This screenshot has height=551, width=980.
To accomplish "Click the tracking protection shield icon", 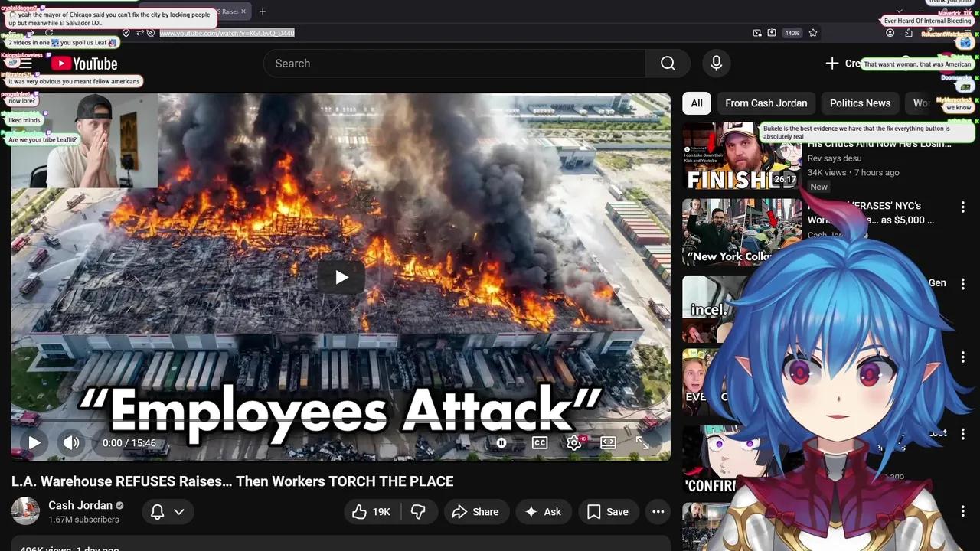I will (x=126, y=33).
